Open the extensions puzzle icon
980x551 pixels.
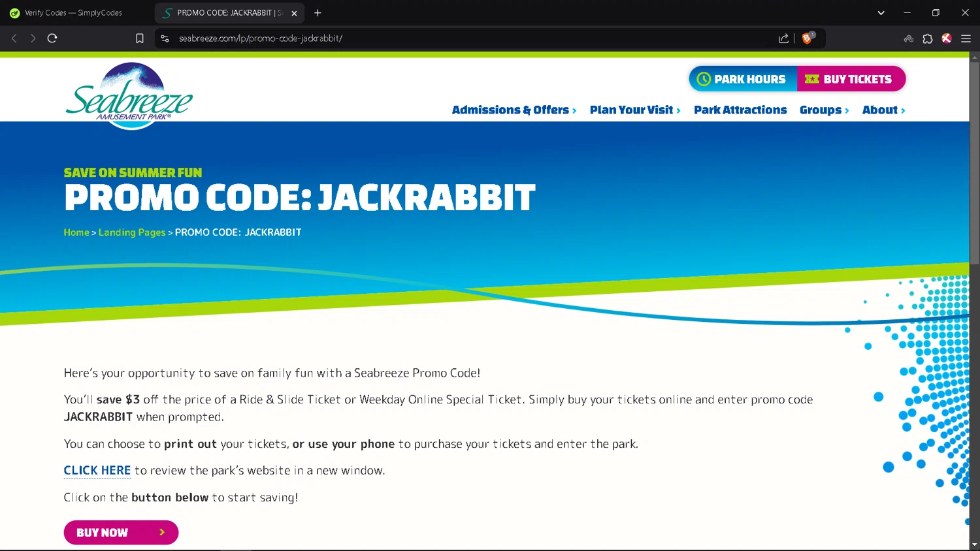pyautogui.click(x=927, y=39)
